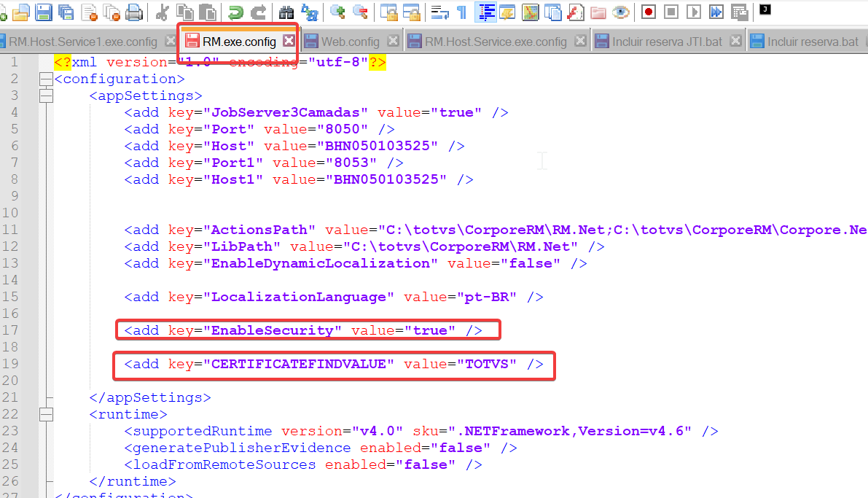This screenshot has height=498, width=868.
Task: Zoom out on the editor text
Action: [360, 12]
